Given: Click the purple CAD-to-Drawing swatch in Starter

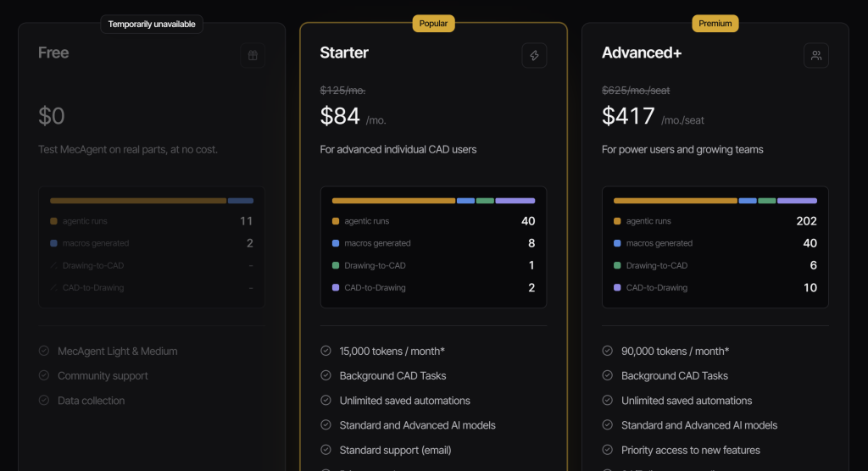Looking at the screenshot, I should coord(336,287).
